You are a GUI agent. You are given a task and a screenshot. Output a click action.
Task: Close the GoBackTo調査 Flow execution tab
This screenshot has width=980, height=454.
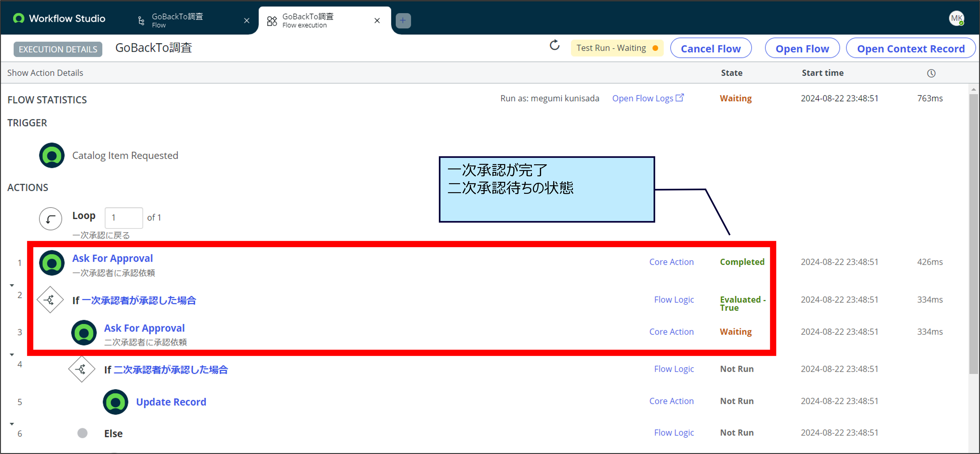click(377, 21)
